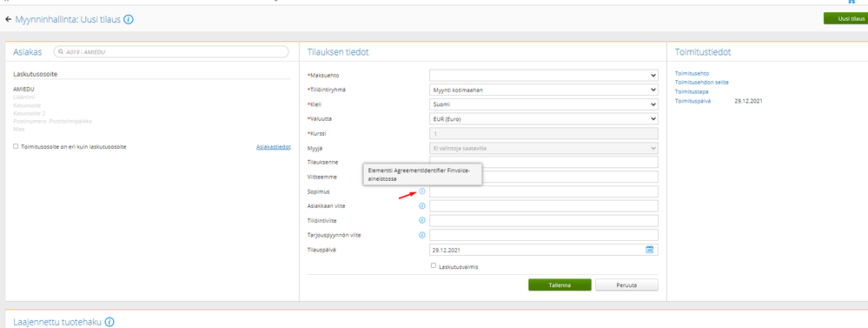Screen dimensions: 868x328
Task: Click the Laajennettu tuotehaku heading
Action: click(57, 322)
